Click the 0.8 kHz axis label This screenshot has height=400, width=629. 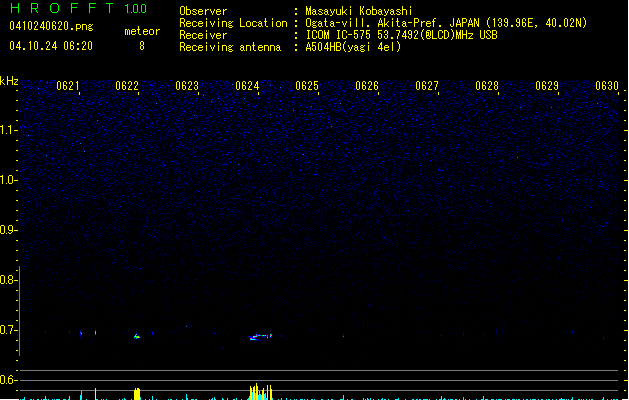pos(8,280)
